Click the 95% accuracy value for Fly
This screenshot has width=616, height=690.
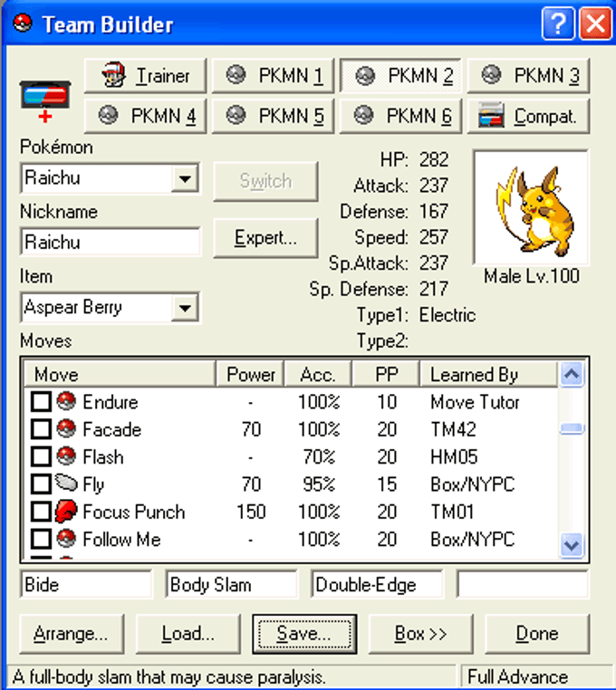(x=319, y=484)
